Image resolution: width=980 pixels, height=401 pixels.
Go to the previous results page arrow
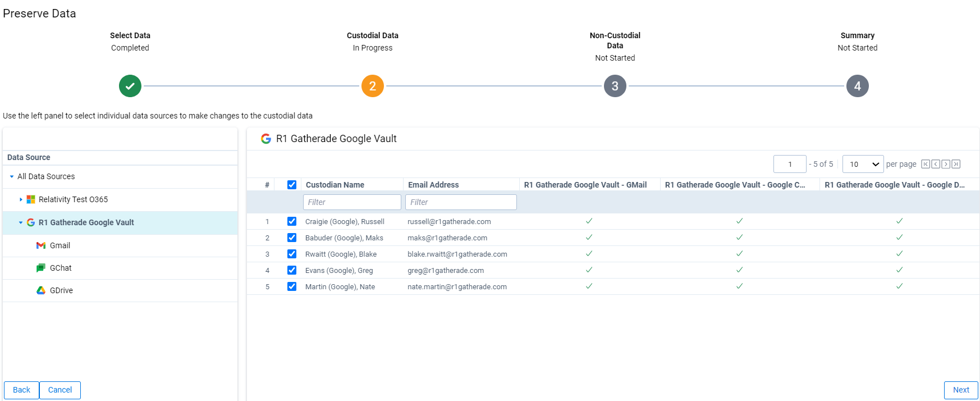[936, 164]
